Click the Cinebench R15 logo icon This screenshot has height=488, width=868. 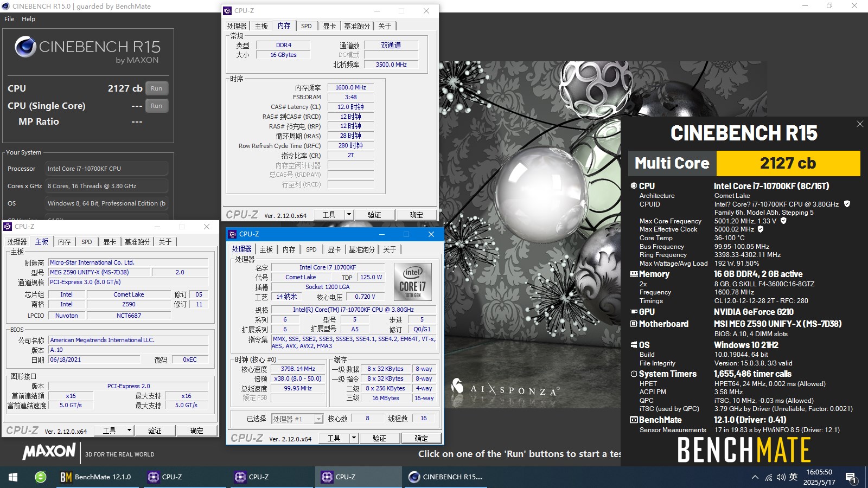25,47
